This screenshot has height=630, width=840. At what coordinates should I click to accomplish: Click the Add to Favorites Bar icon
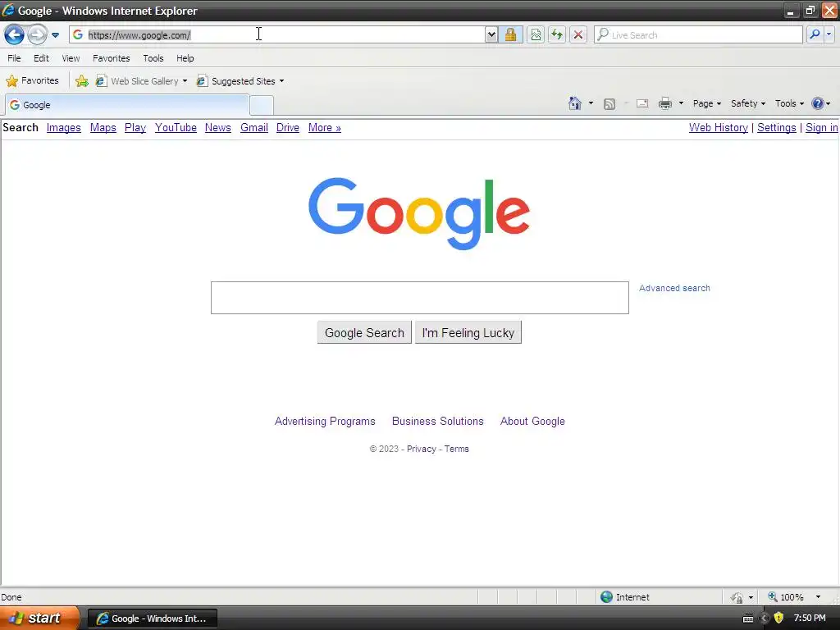[x=82, y=81]
